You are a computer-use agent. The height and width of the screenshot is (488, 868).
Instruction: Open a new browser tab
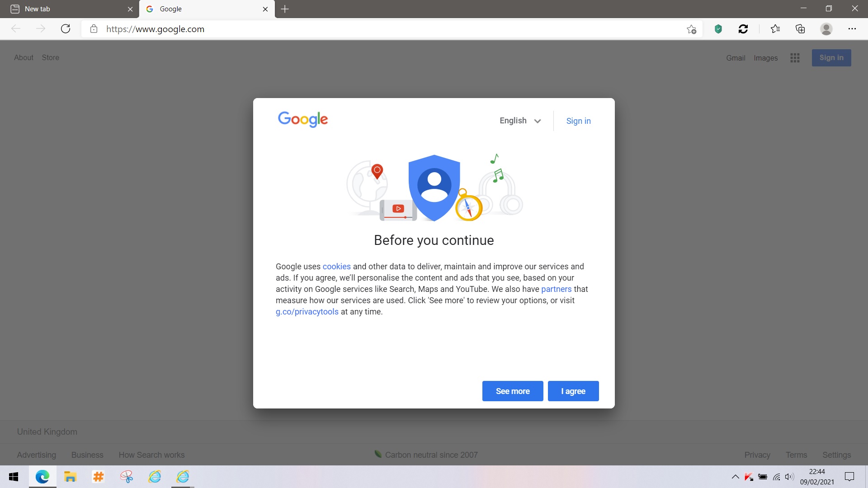pyautogui.click(x=285, y=9)
